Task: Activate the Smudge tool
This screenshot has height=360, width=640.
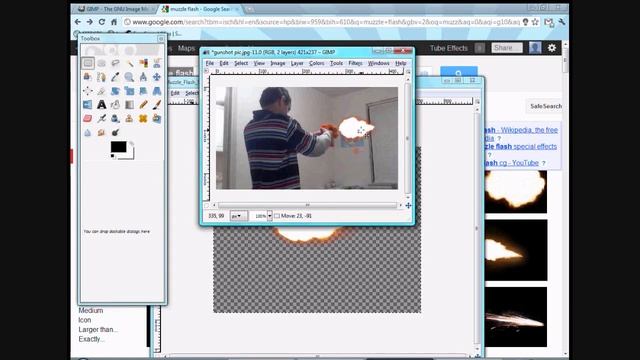Action: click(102, 132)
